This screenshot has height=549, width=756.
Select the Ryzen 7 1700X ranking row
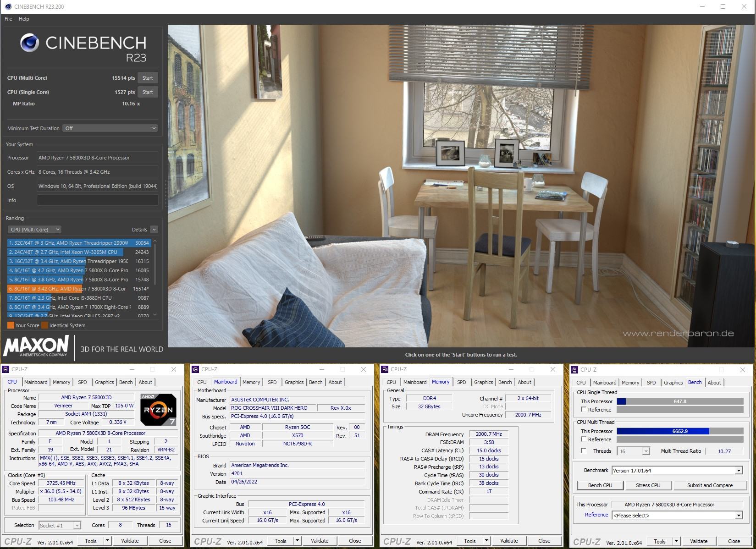point(79,307)
